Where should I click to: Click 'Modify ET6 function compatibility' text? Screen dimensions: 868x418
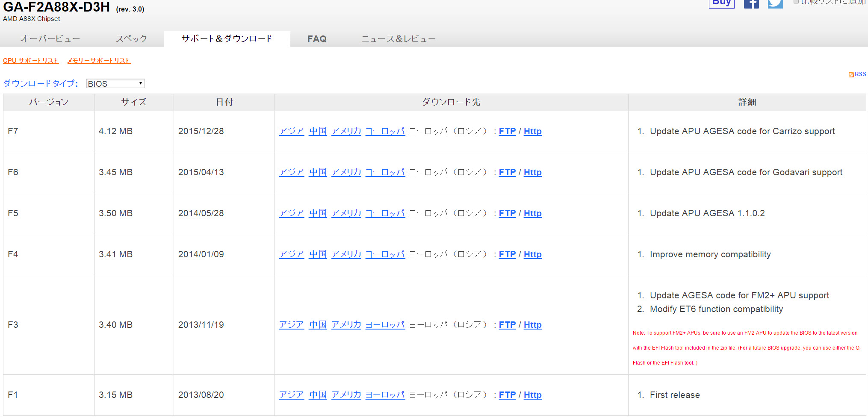click(716, 309)
